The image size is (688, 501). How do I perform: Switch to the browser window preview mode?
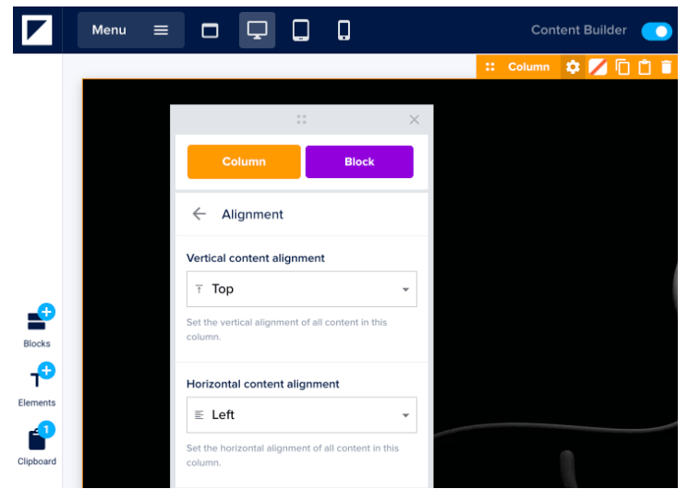[x=210, y=30]
